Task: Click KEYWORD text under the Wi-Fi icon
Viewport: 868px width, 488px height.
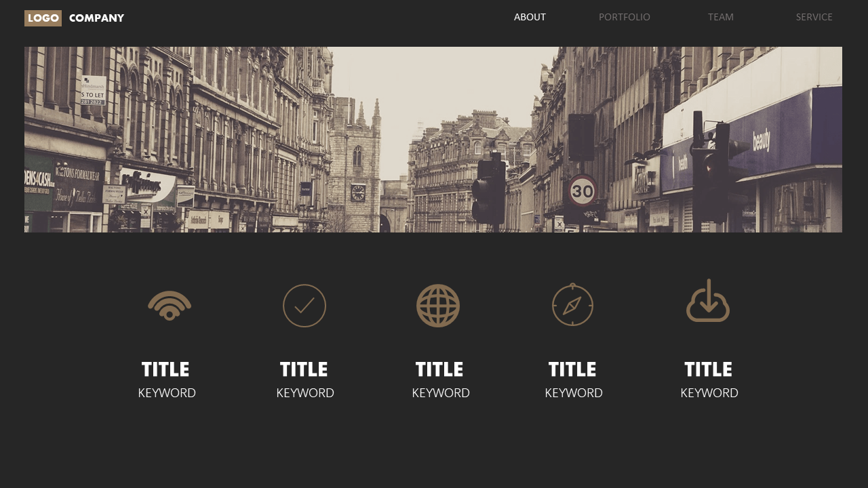Action: 167,393
